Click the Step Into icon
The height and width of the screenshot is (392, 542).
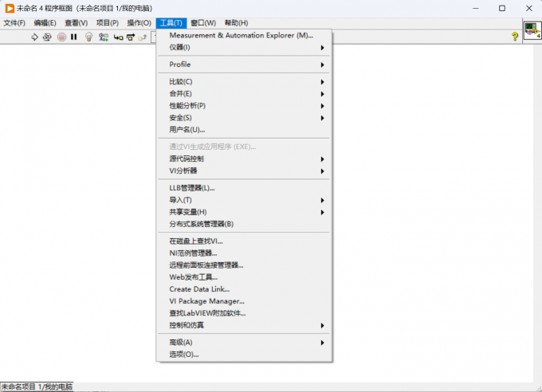click(x=118, y=37)
